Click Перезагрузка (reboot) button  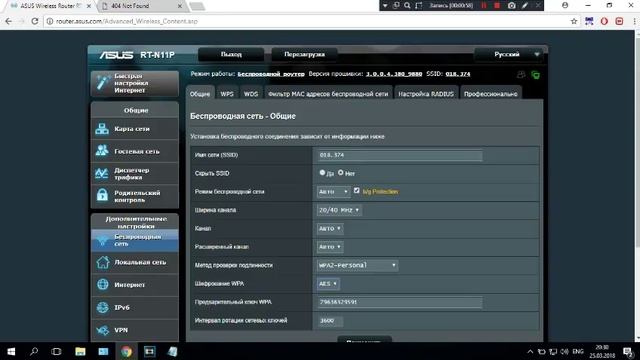pos(304,54)
